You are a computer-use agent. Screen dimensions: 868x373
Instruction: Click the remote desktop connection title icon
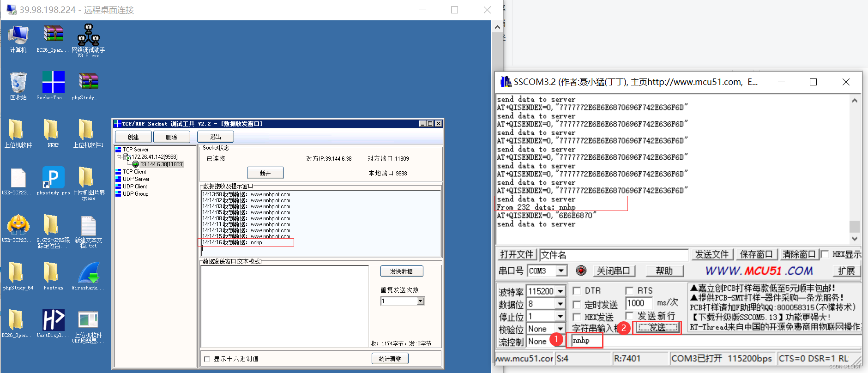pyautogui.click(x=12, y=10)
